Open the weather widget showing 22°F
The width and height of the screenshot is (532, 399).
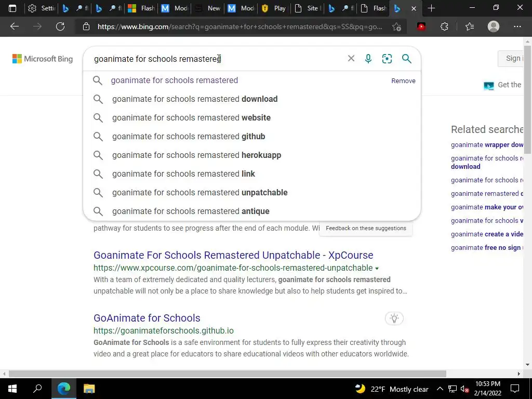click(x=392, y=389)
